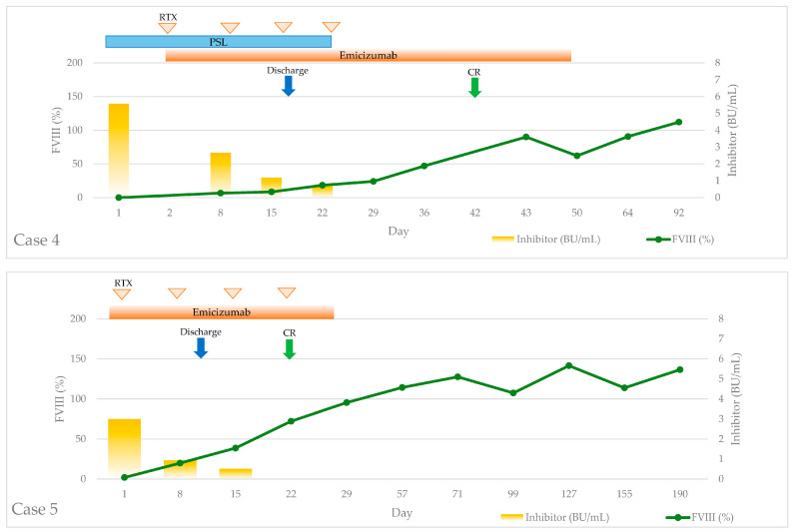Click the first RTX triangle in Case 4
795x532 pixels.
pos(168,28)
